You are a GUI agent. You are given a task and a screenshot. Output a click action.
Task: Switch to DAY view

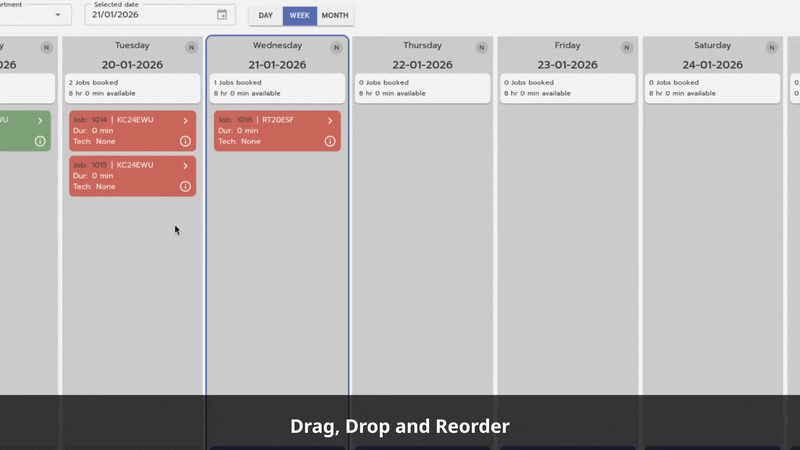tap(265, 15)
